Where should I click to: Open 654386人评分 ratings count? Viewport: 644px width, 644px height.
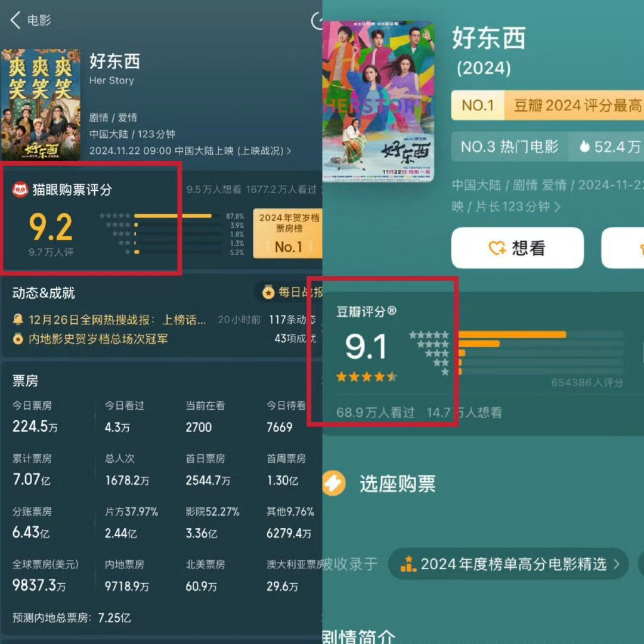point(587,383)
